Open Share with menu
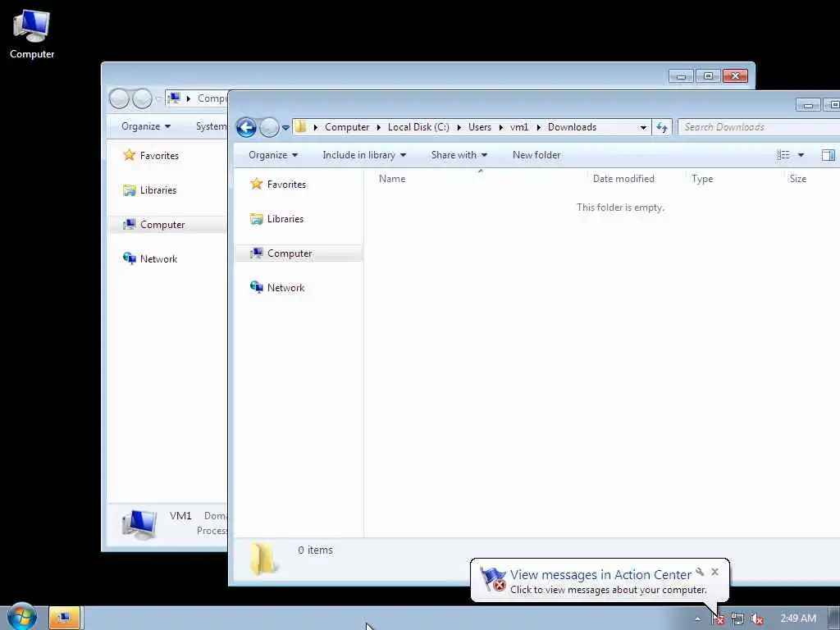Viewport: 840px width, 630px height. coord(459,155)
